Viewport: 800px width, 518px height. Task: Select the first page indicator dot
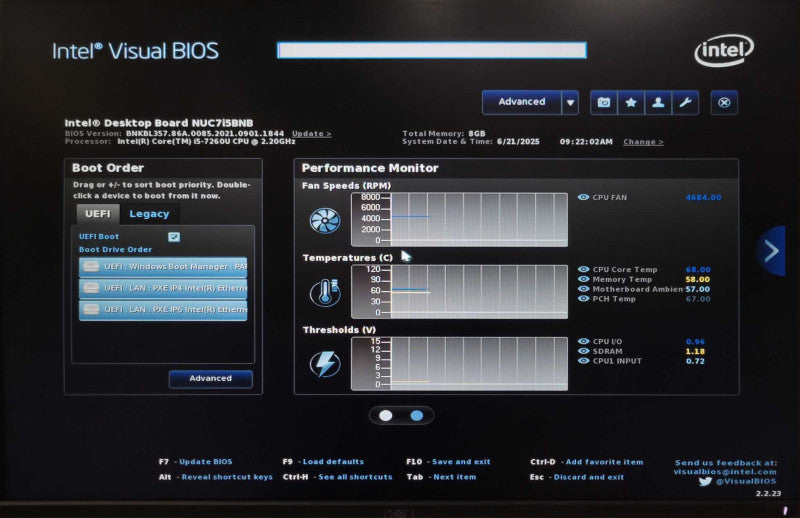click(386, 415)
